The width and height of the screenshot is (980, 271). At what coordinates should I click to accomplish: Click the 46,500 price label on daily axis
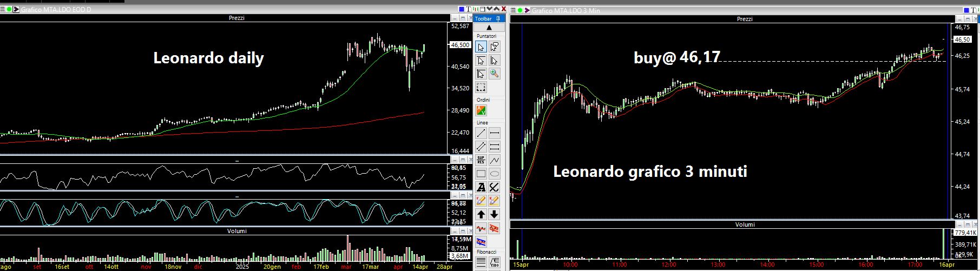[460, 45]
